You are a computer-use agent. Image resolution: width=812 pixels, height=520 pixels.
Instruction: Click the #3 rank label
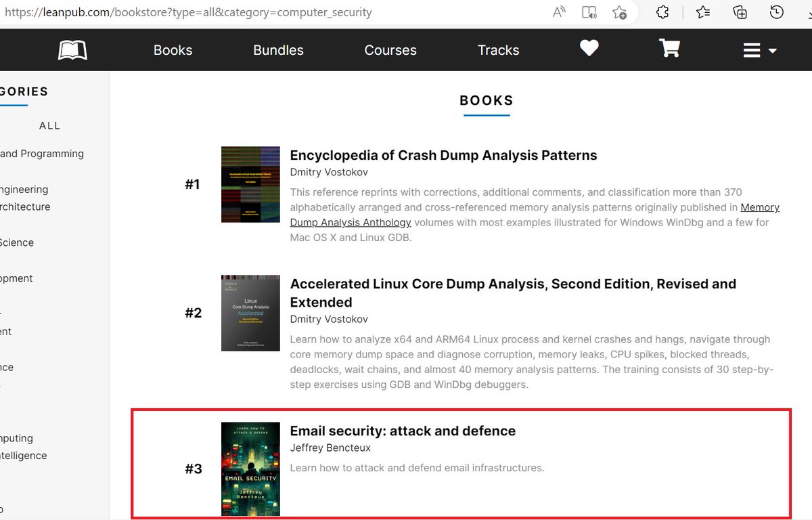click(x=194, y=469)
